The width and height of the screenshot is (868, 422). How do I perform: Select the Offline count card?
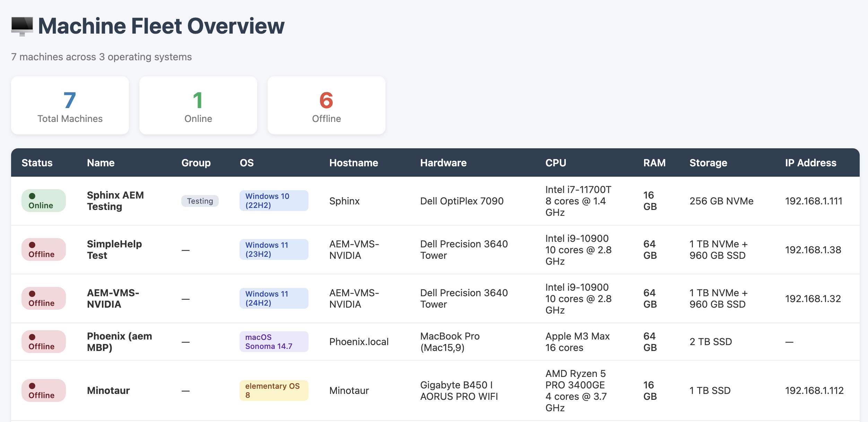[x=326, y=105]
